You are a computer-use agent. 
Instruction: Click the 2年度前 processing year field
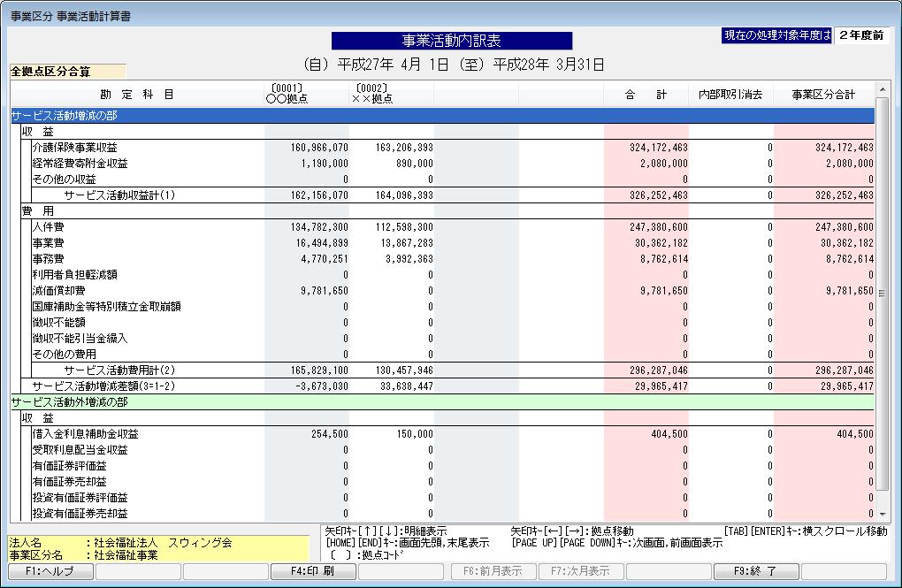[860, 35]
